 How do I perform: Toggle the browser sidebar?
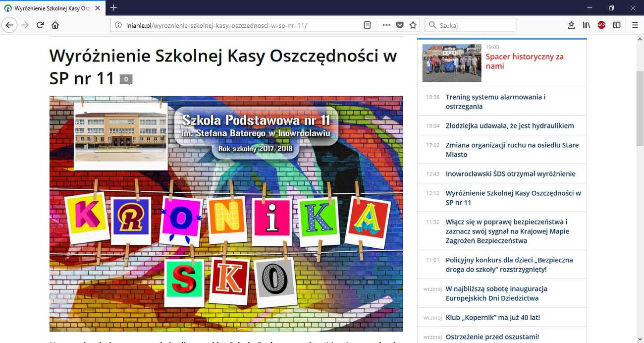(617, 25)
